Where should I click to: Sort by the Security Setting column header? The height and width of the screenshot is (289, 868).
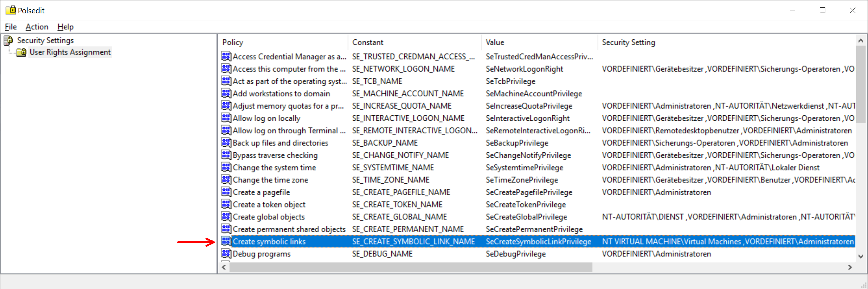coord(726,42)
